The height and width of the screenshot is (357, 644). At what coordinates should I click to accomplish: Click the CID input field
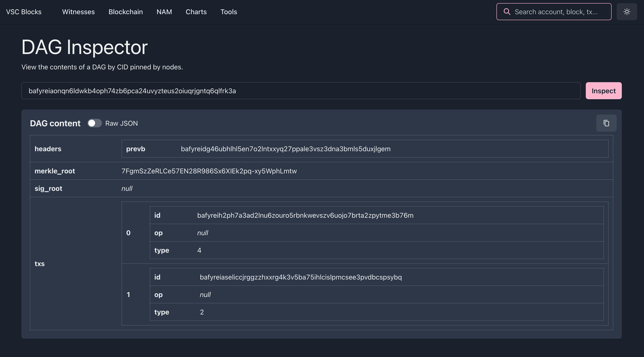click(x=300, y=91)
